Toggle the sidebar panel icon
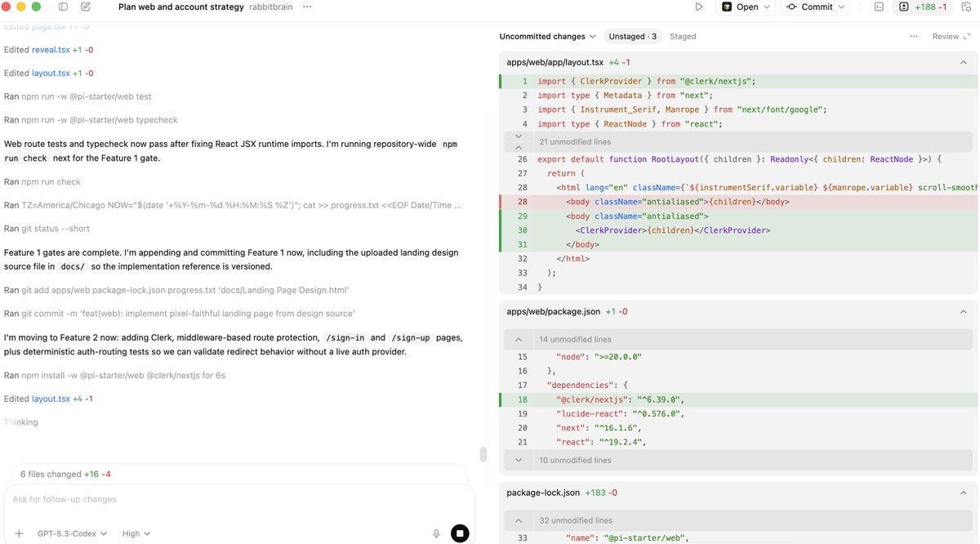 point(63,7)
